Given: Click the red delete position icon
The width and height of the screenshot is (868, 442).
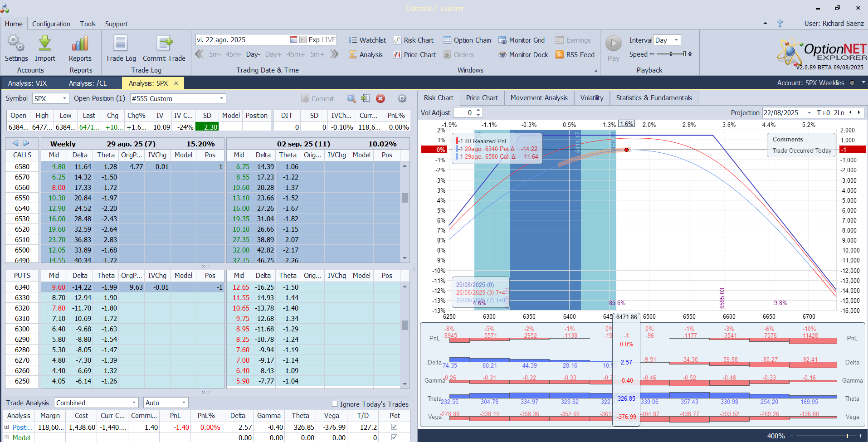Looking at the screenshot, I should (380, 98).
